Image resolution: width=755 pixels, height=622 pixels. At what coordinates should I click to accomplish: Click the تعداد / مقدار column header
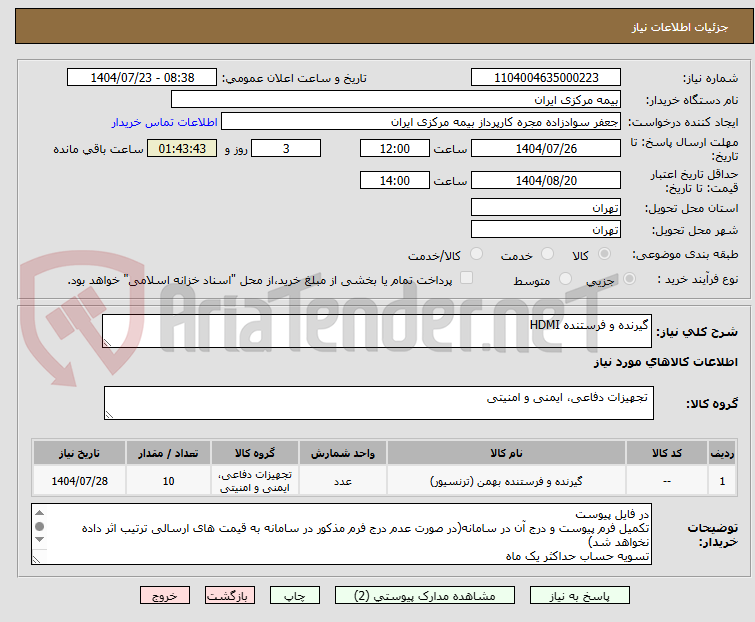pos(168,453)
